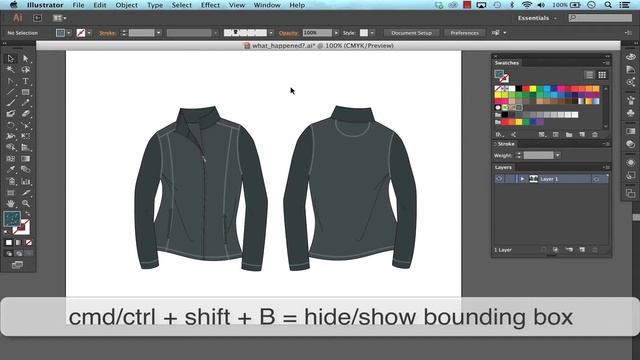
Task: Select the Rotate tool
Action: tap(11, 125)
